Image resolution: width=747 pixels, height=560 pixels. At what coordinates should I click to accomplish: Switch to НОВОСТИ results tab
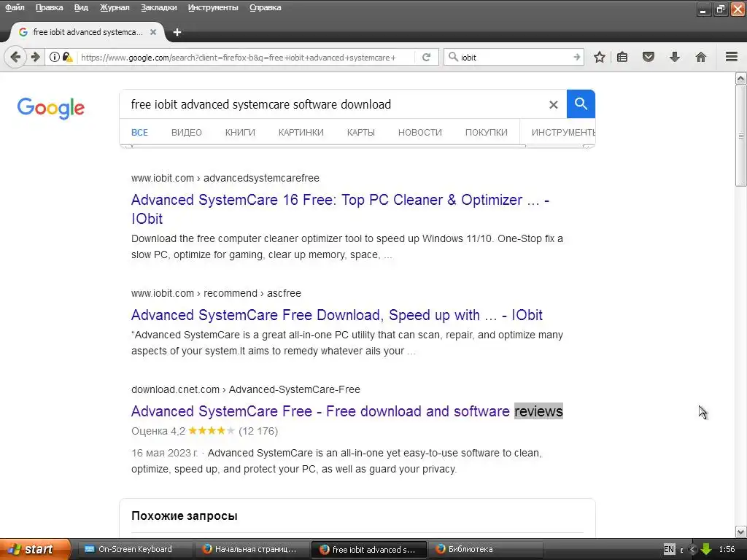(420, 133)
